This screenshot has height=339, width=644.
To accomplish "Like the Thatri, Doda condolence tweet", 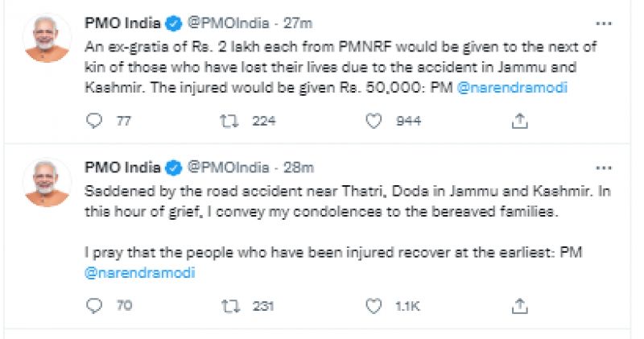I will (x=373, y=306).
